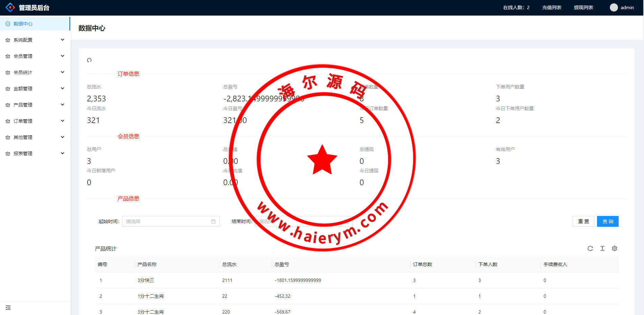Click the refresh icon above order info
This screenshot has height=315, width=644.
[x=89, y=60]
